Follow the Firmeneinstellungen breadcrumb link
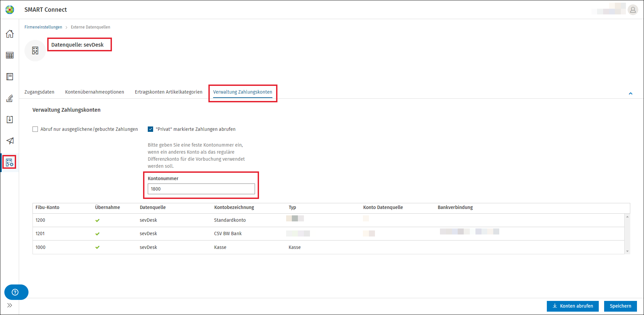 [43, 27]
